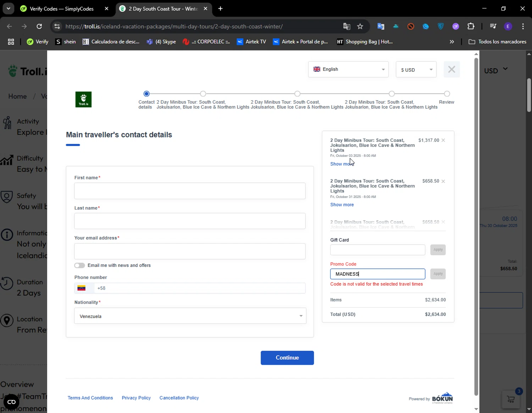Open Cancellation Policy link

point(179,398)
